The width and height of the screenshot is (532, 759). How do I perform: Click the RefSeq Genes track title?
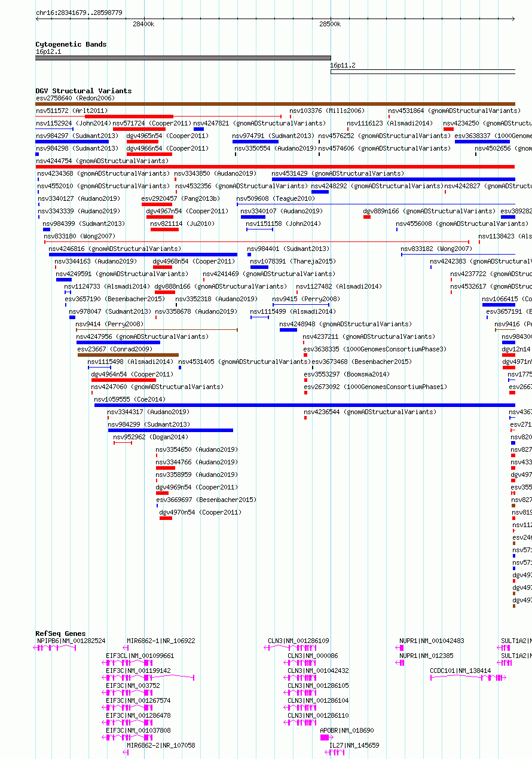point(60,633)
